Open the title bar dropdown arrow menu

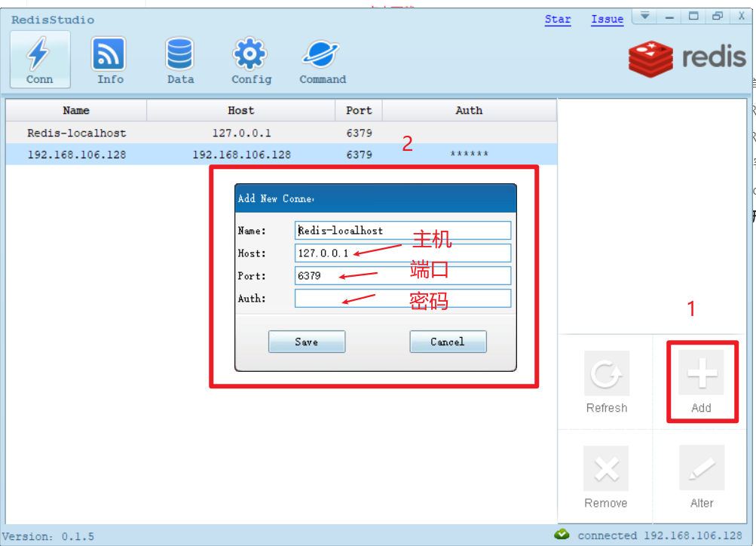[645, 17]
